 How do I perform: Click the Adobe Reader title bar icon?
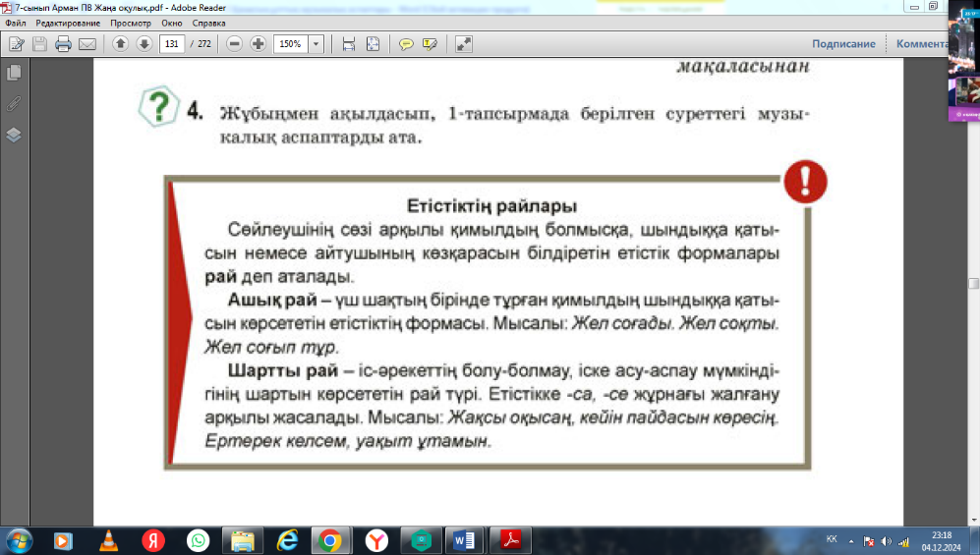point(7,8)
